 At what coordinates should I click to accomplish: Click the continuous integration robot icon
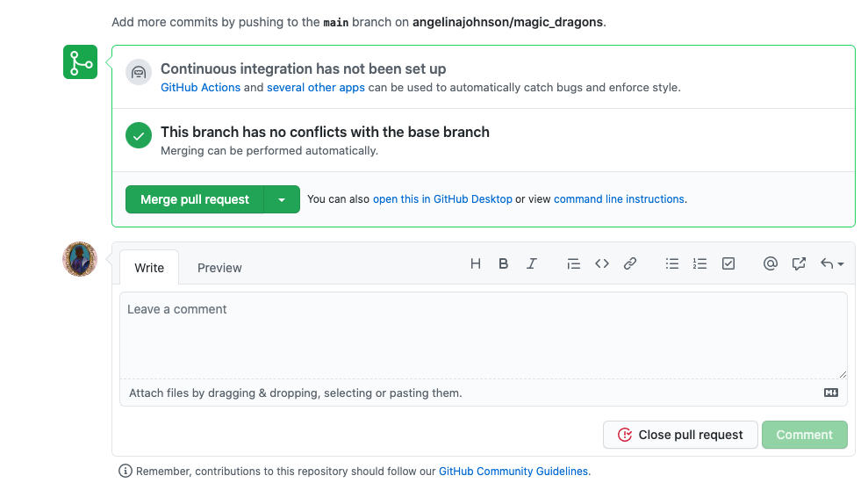point(139,73)
